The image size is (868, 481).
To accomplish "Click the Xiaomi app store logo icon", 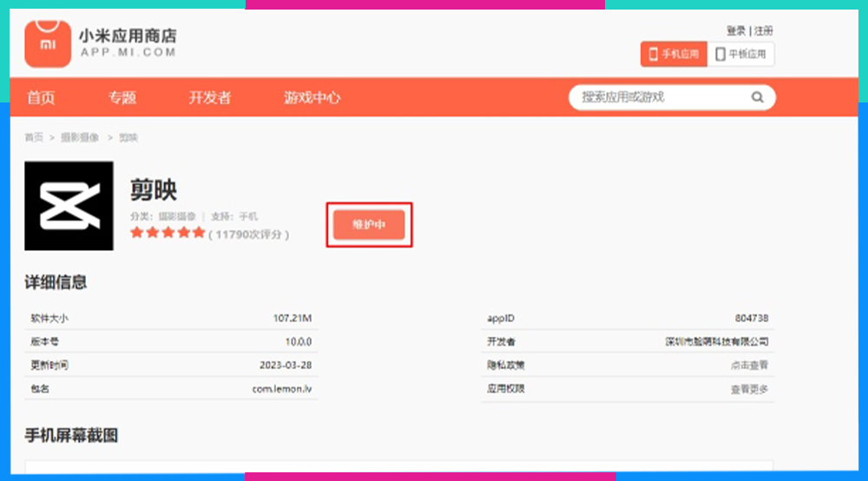I will point(48,44).
